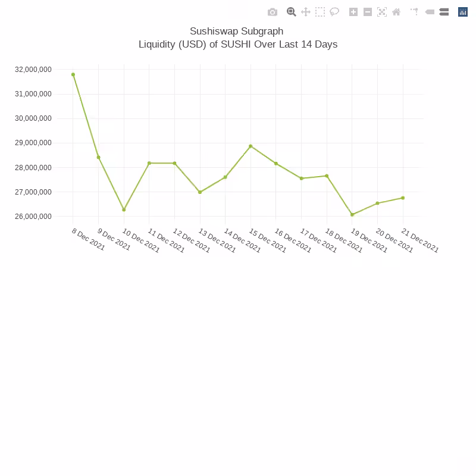Click the 12 Dec 2021 x-axis label
Viewport: 476px width, 476px height.
(192, 240)
